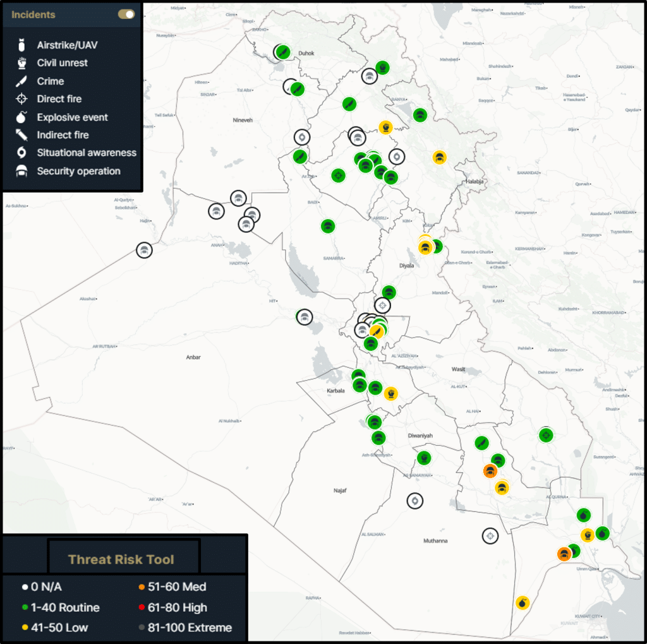Click the green crime marker near Duhok
Screen dimensions: 647x644
coord(283,52)
